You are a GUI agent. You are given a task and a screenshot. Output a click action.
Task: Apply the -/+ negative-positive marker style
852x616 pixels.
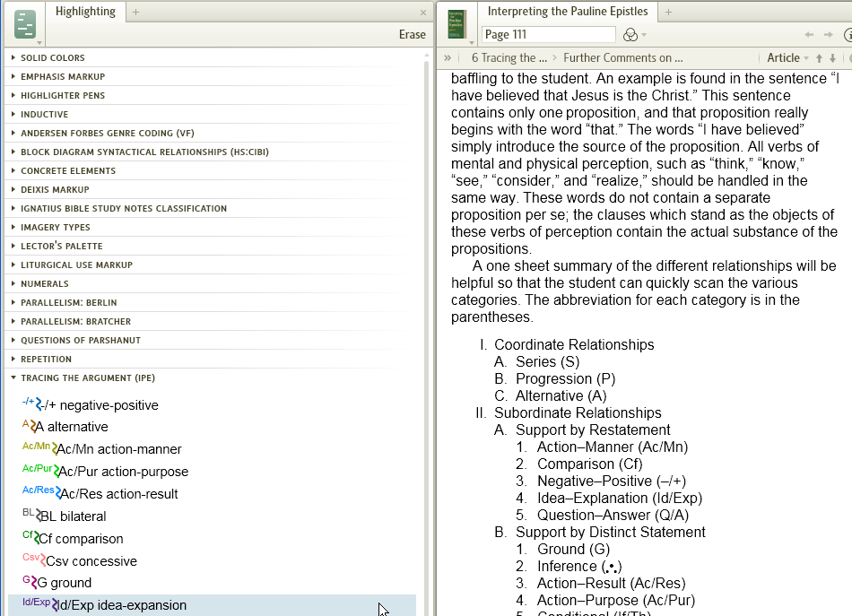pos(91,404)
